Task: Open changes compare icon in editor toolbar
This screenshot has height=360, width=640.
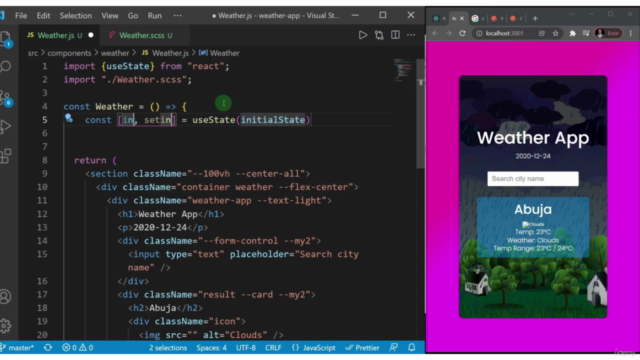Action: 379,35
